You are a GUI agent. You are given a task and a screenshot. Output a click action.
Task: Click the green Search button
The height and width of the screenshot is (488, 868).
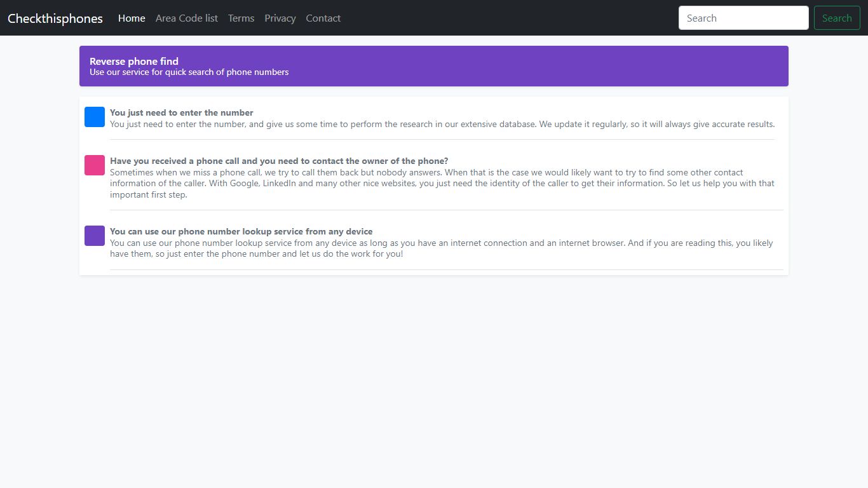point(837,18)
